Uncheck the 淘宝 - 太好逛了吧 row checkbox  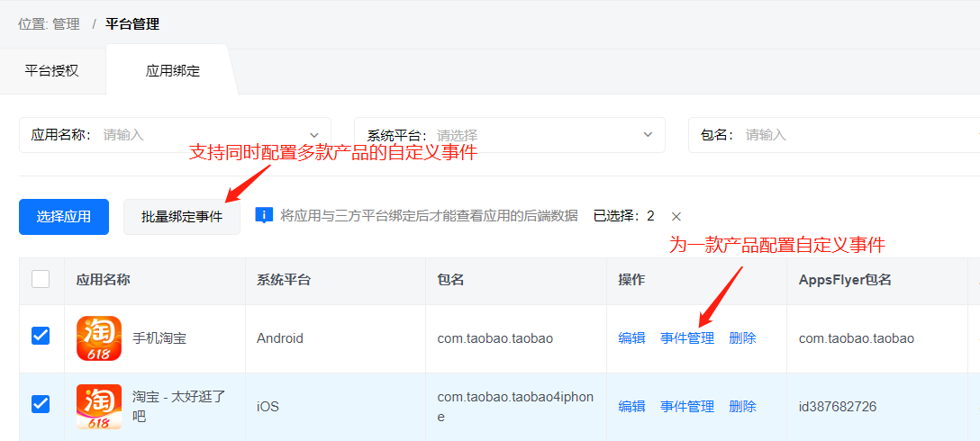coord(41,405)
